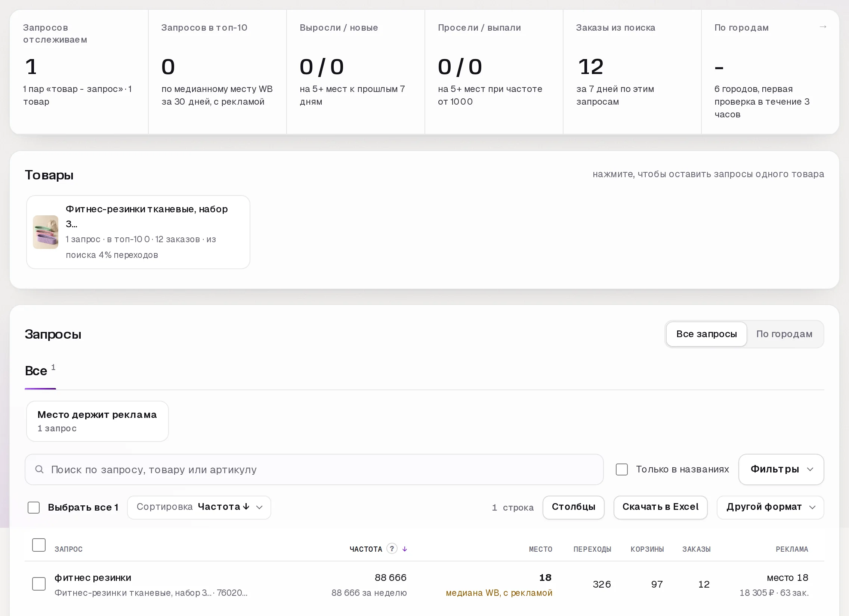Screen dimensions: 849x616
Task: Select the фитнес резинки row checkbox
Action: click(x=39, y=584)
